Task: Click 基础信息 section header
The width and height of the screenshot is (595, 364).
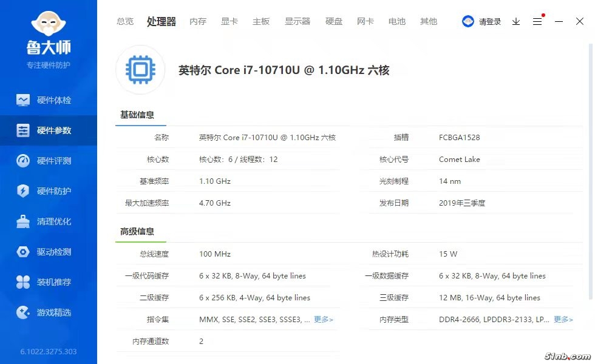Action: coord(137,115)
